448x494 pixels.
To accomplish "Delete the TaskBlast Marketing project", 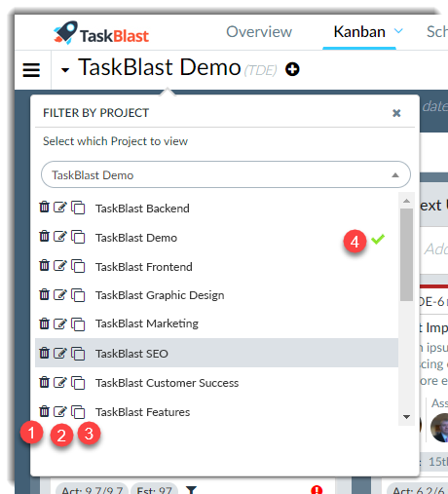I will 44,323.
